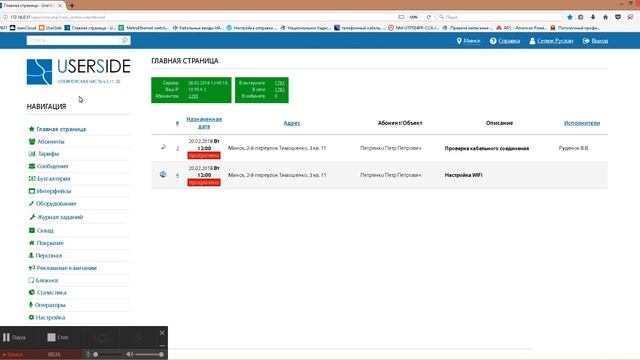This screenshot has width=640, height=360.
Task: Open the browser downloads arrow icon
Action: point(593,17)
